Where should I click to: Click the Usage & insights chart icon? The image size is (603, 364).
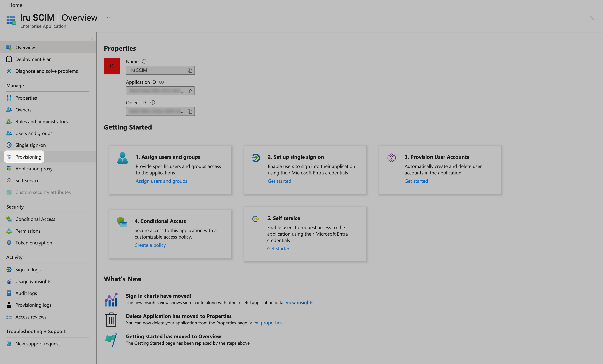tap(9, 281)
